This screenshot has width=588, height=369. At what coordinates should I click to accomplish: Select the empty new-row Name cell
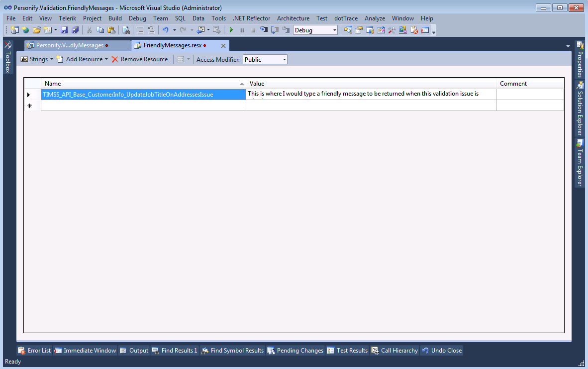tap(143, 106)
